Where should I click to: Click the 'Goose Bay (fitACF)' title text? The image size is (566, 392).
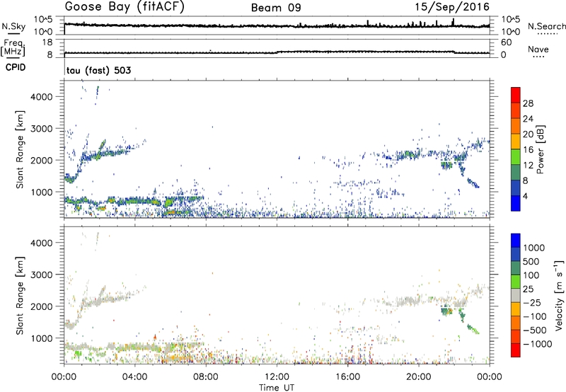click(x=125, y=7)
